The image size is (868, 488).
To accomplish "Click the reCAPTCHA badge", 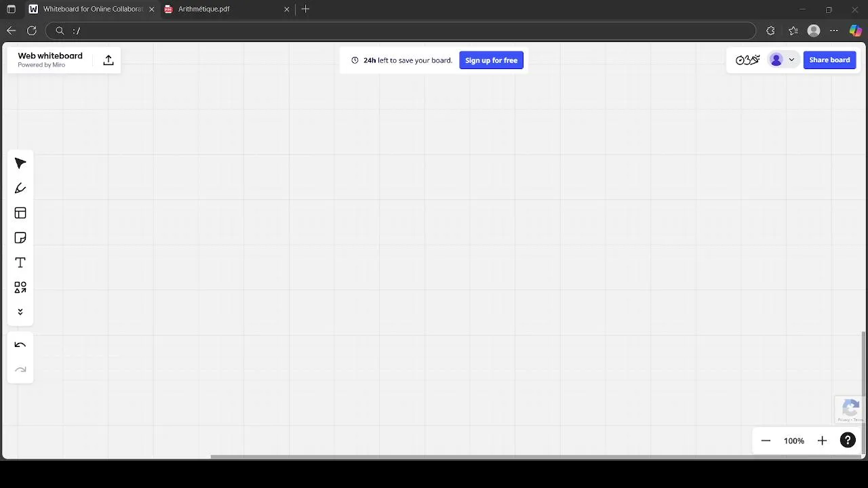I will coord(850,409).
